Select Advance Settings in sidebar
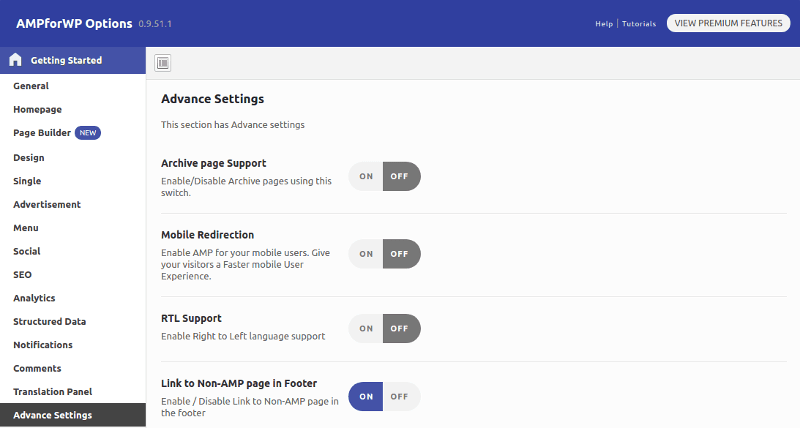Image resolution: width=800 pixels, height=428 pixels. point(73,415)
